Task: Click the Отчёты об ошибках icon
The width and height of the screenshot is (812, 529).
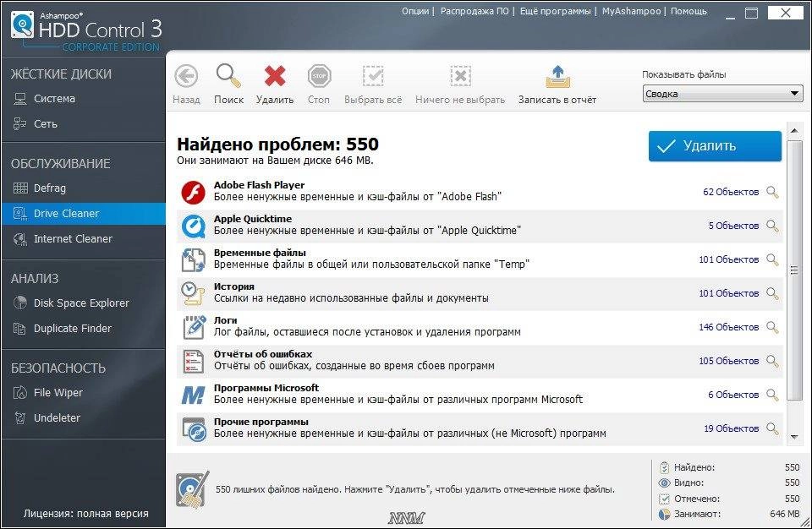Action: point(193,362)
